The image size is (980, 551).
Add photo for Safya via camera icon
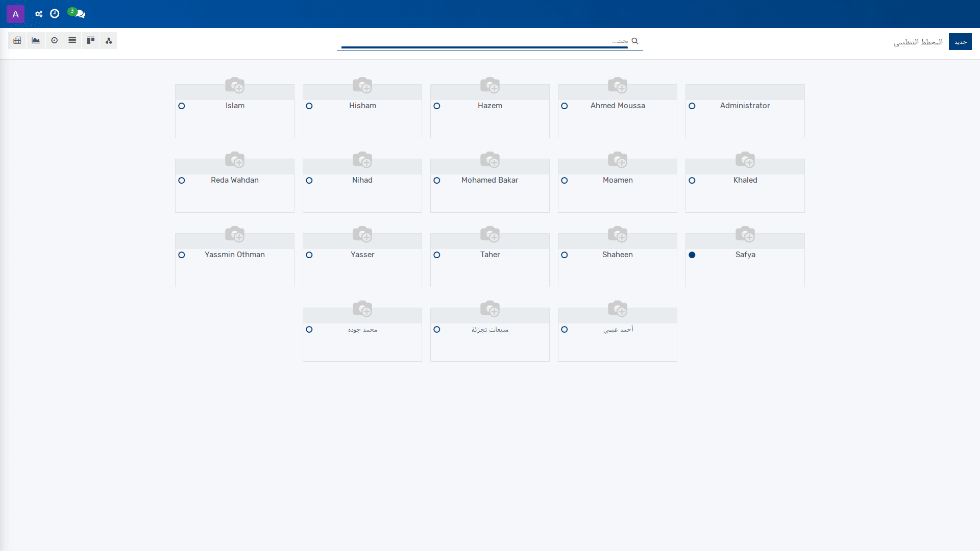point(745,234)
